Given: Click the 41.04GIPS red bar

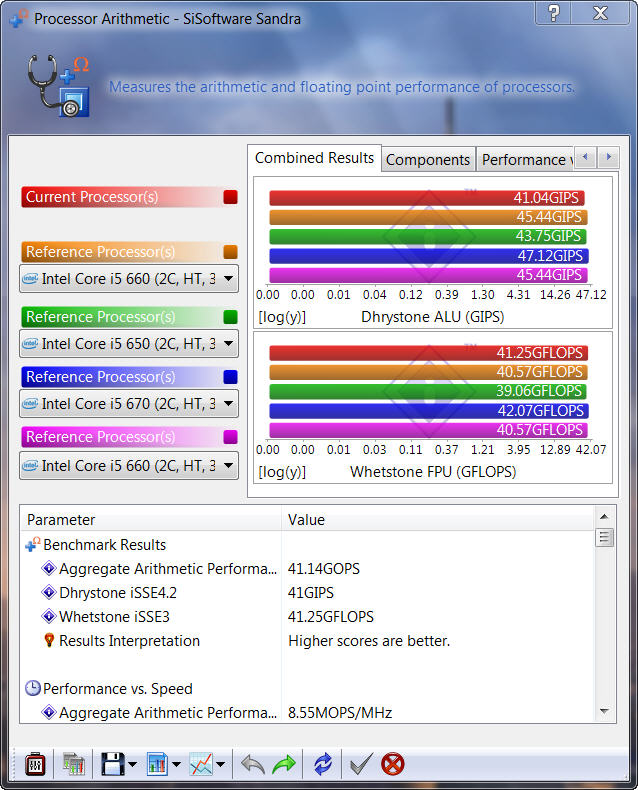Looking at the screenshot, I should point(427,198).
